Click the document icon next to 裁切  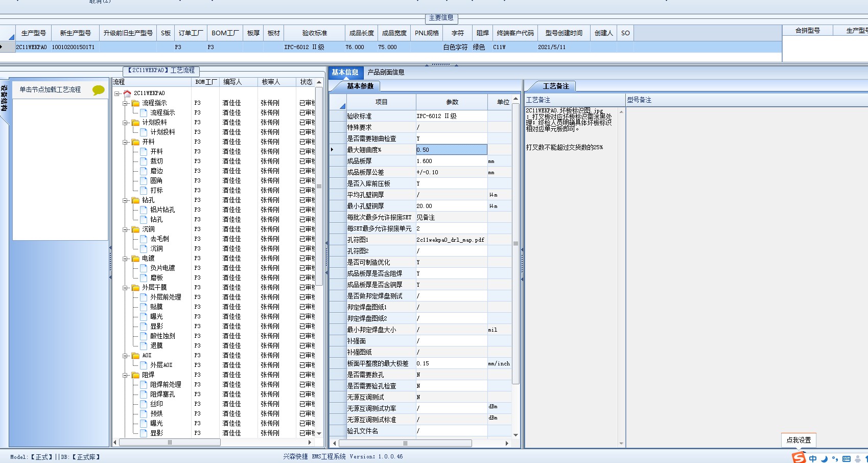coord(144,161)
